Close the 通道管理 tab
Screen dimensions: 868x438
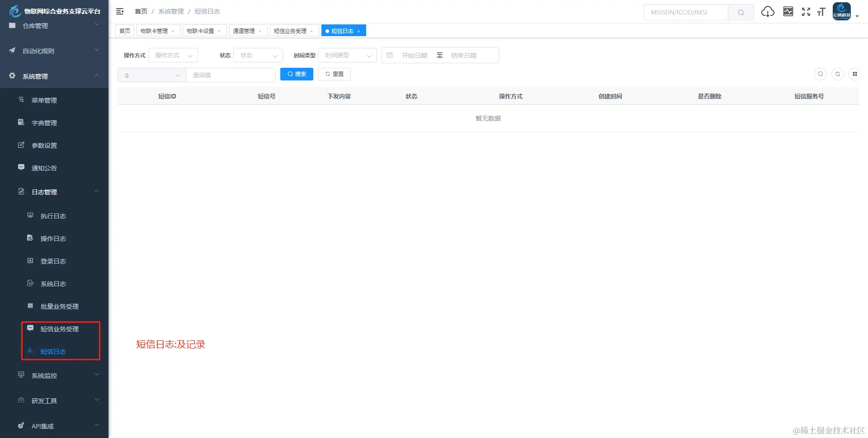pyautogui.click(x=260, y=31)
